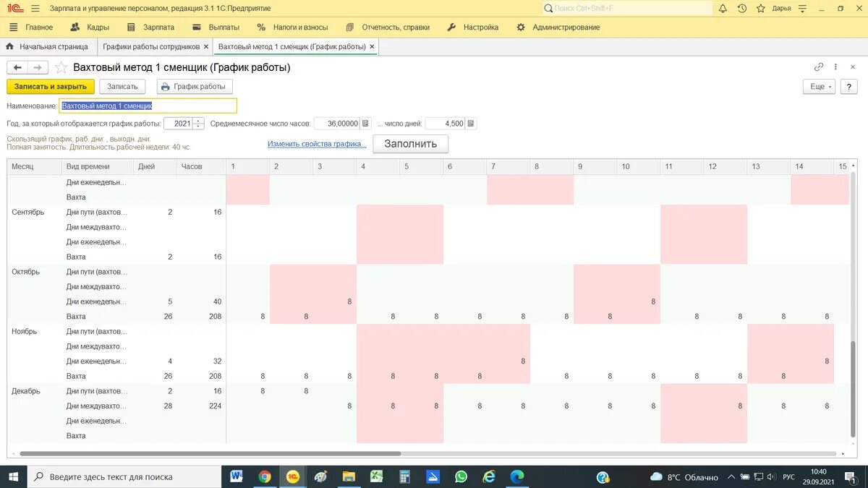Click the Windows Start button
The height and width of the screenshot is (488, 868).
click(13, 476)
